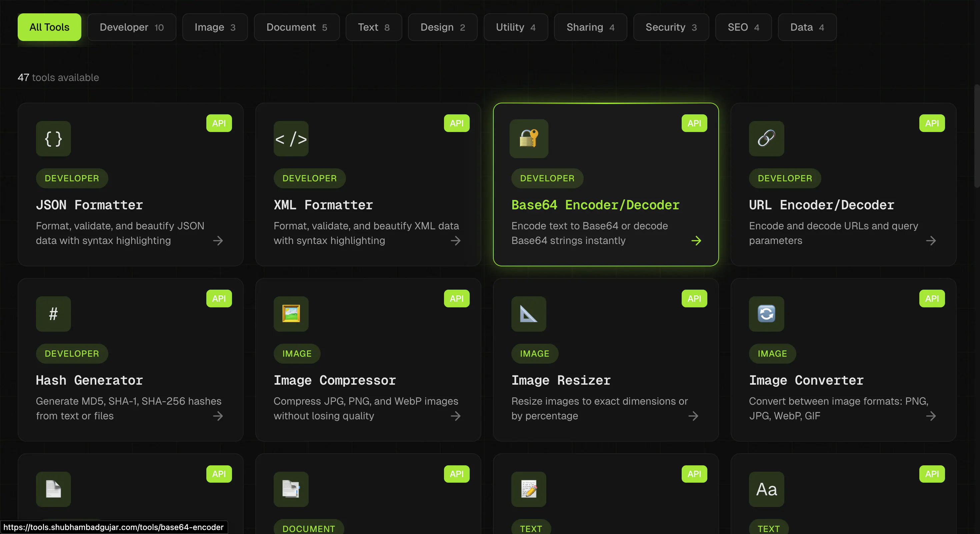Click the arrow on the XML Formatter card
The width and height of the screenshot is (980, 534).
pyautogui.click(x=456, y=241)
